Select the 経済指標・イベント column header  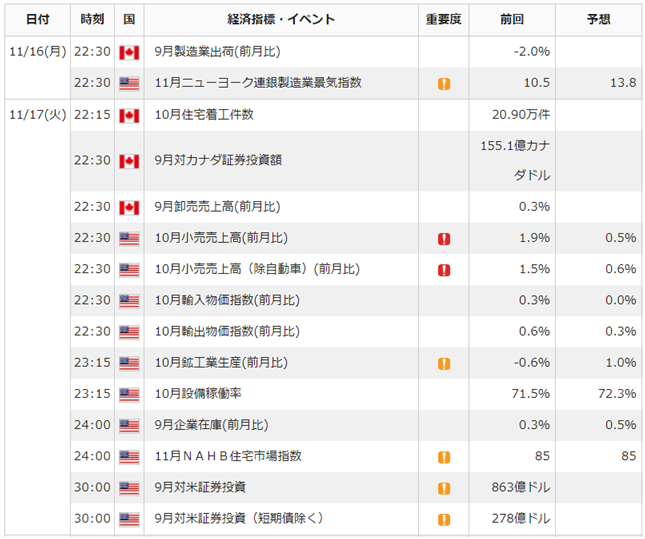[x=281, y=19]
